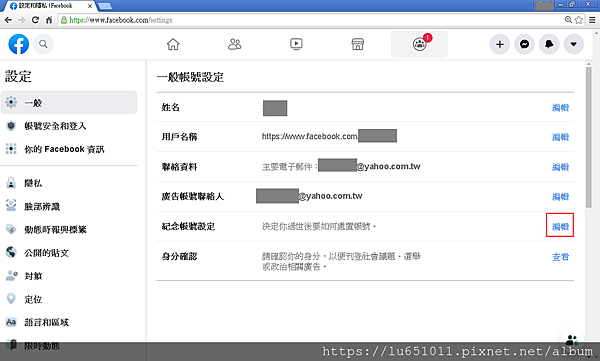Edit the 紀念帳號設定 row
The width and height of the screenshot is (600, 361).
tap(560, 227)
